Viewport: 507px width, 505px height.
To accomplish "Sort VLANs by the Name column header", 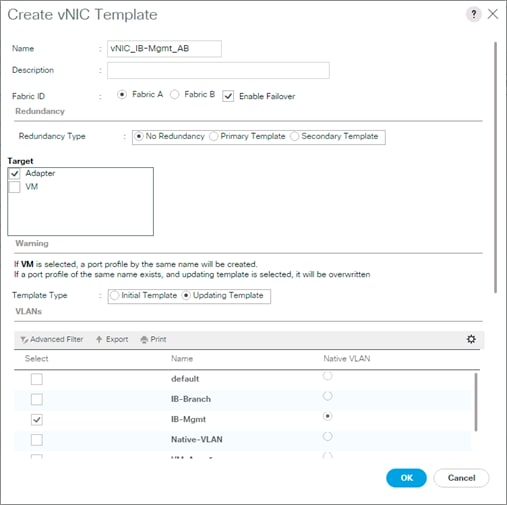I will click(x=182, y=359).
